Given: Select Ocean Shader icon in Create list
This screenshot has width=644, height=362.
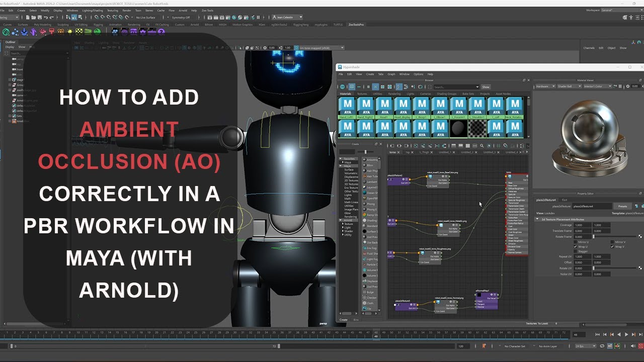Looking at the screenshot, I should click(x=364, y=193).
